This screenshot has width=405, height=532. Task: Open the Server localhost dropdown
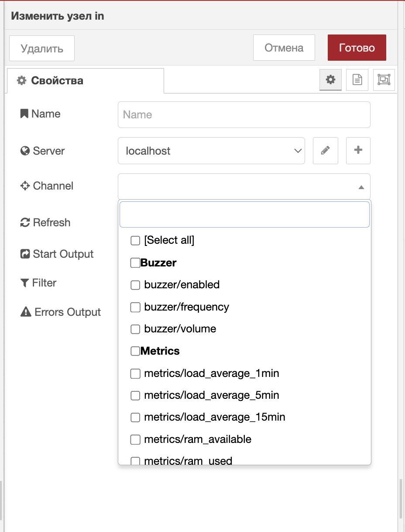tap(211, 151)
